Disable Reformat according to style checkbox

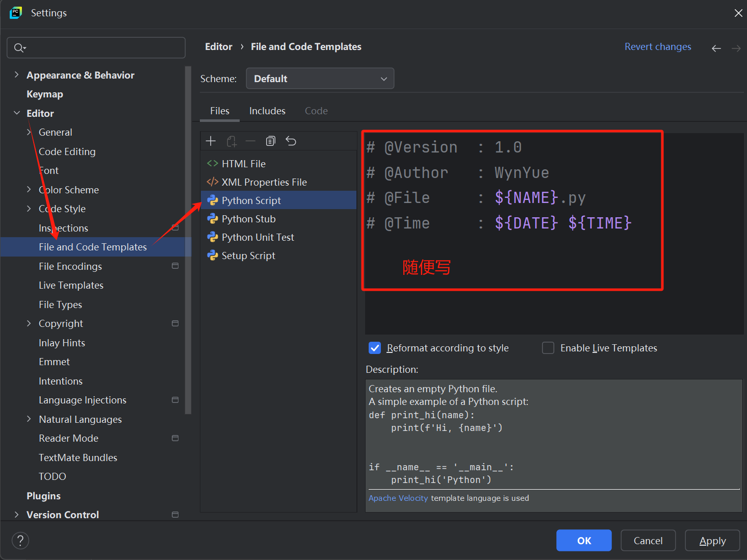pyautogui.click(x=375, y=348)
